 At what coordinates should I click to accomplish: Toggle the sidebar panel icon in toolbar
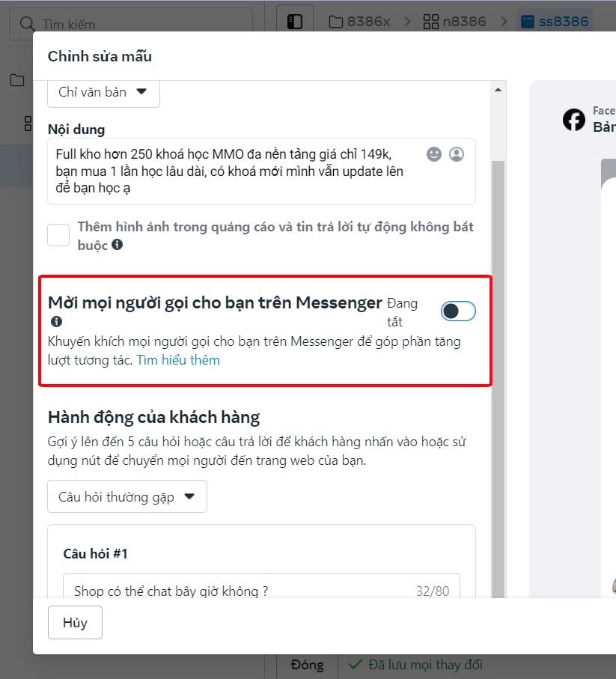pyautogui.click(x=295, y=22)
